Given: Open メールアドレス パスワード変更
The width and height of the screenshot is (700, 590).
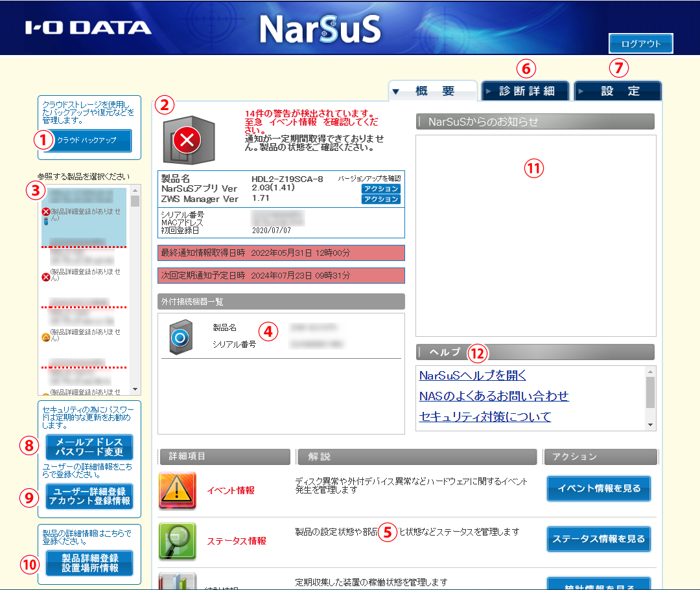Looking at the screenshot, I should [89, 447].
